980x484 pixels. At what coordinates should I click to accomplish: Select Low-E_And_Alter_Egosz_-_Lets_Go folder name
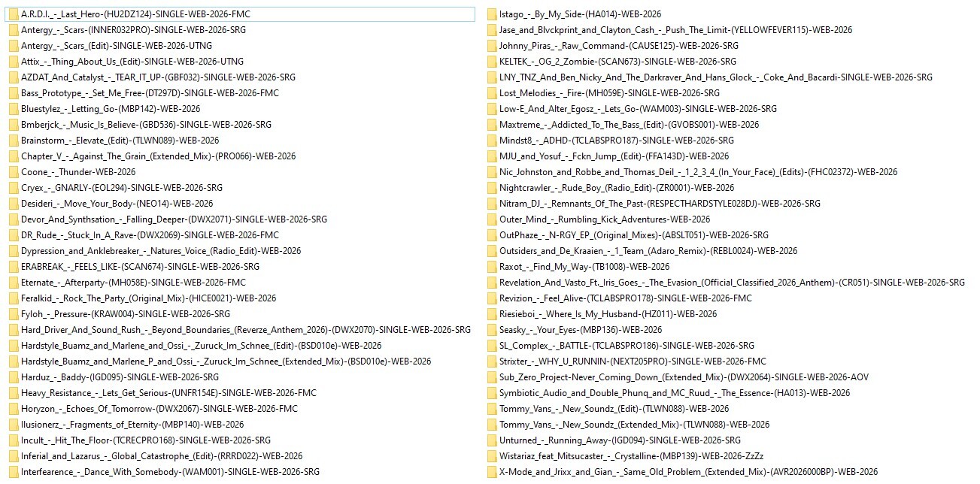click(x=638, y=109)
